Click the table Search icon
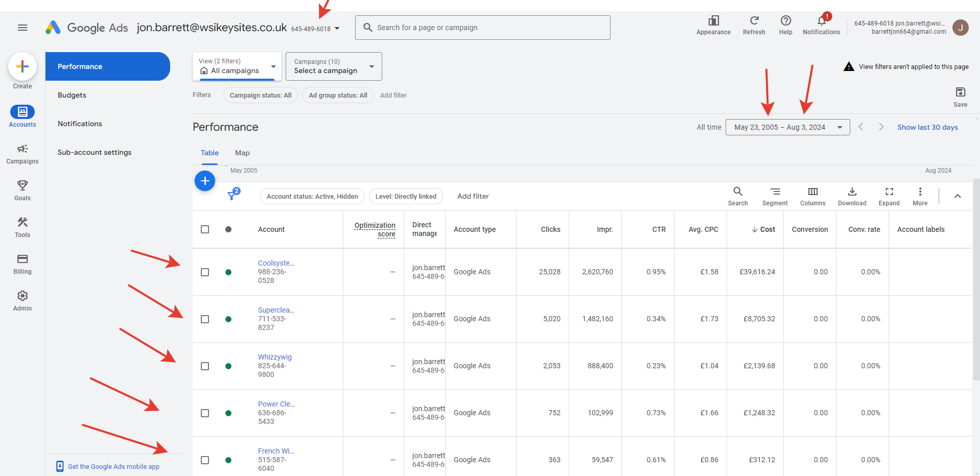 pos(738,192)
